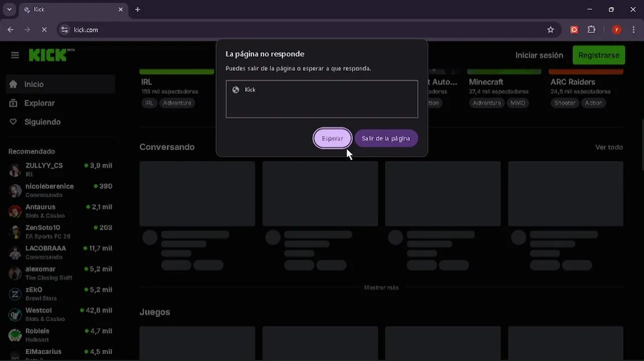Click the Juegos section heading
The height and width of the screenshot is (361, 644).
(x=155, y=312)
